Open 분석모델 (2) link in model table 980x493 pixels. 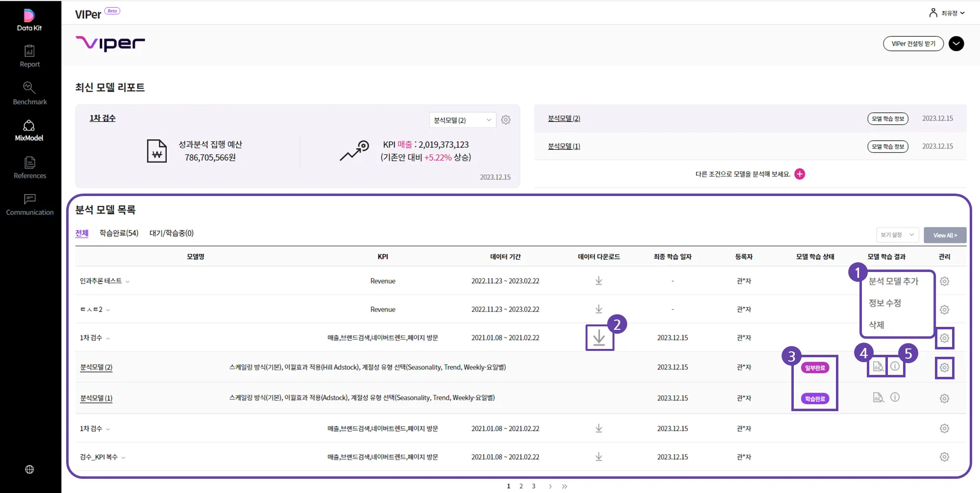click(x=96, y=368)
